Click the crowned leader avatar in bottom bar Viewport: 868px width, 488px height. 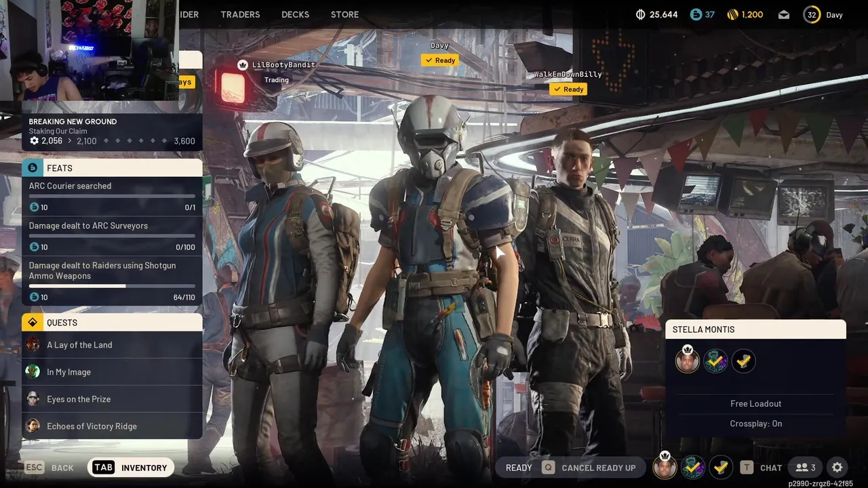coord(665,466)
